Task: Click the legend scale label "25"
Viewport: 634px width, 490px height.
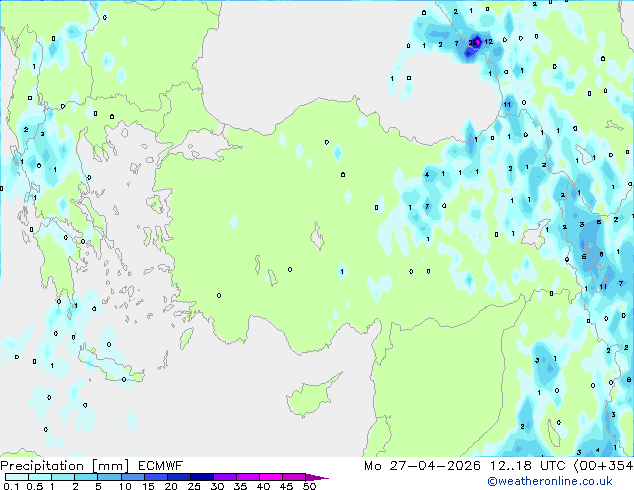Action: pyautogui.click(x=194, y=486)
